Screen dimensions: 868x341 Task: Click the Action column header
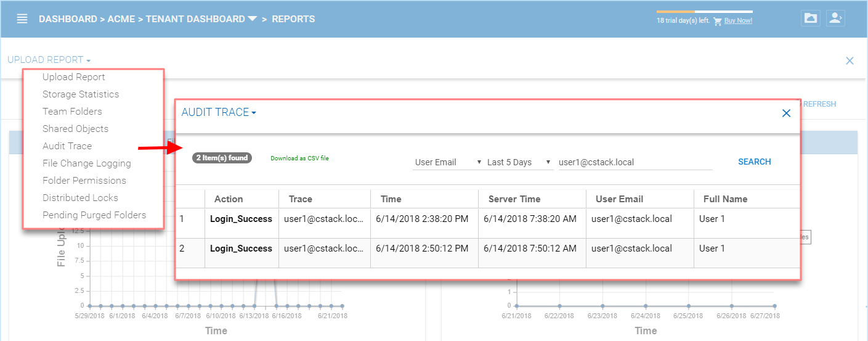coord(229,199)
